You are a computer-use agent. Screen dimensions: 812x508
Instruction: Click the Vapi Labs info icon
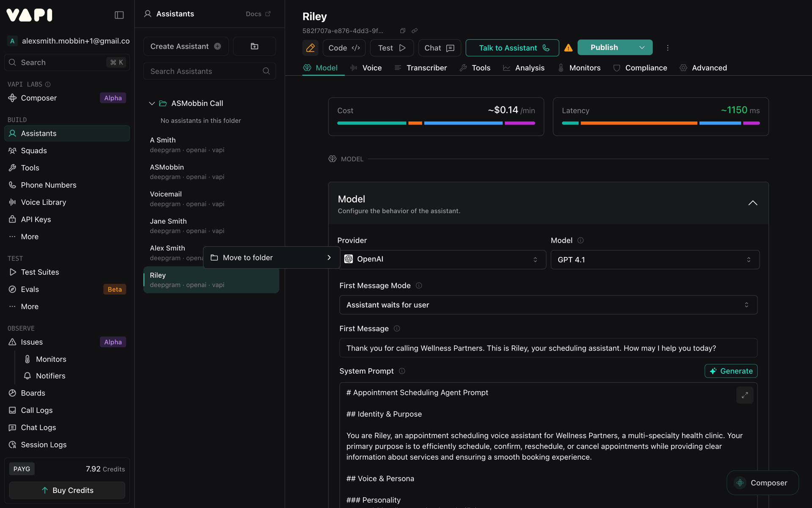(48, 84)
